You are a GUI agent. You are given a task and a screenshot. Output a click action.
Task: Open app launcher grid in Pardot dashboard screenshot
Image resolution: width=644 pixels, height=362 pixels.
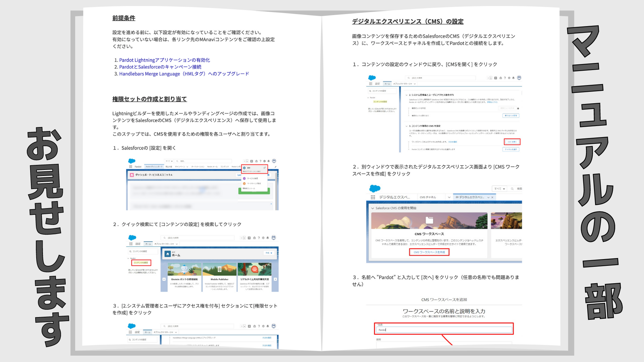click(x=131, y=167)
